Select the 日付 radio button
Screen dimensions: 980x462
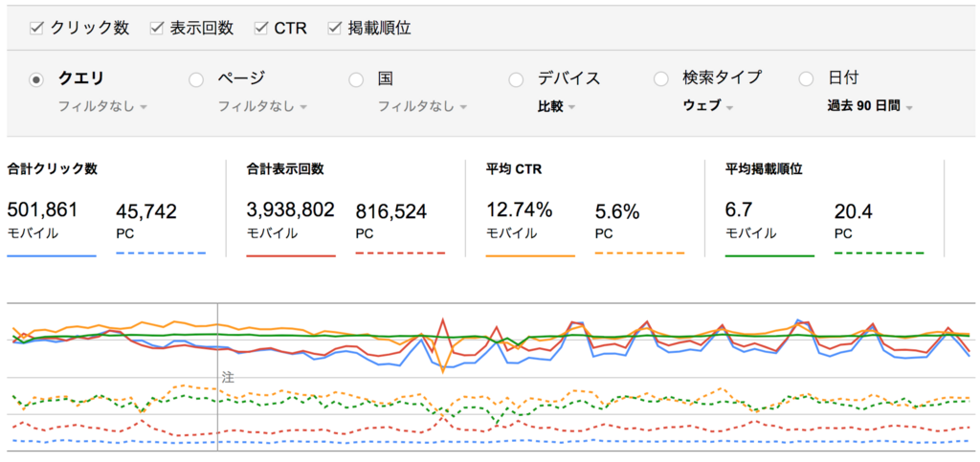807,79
